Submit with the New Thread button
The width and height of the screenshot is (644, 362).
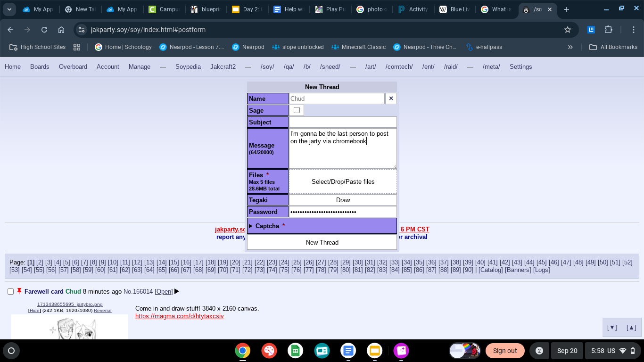[x=322, y=242]
